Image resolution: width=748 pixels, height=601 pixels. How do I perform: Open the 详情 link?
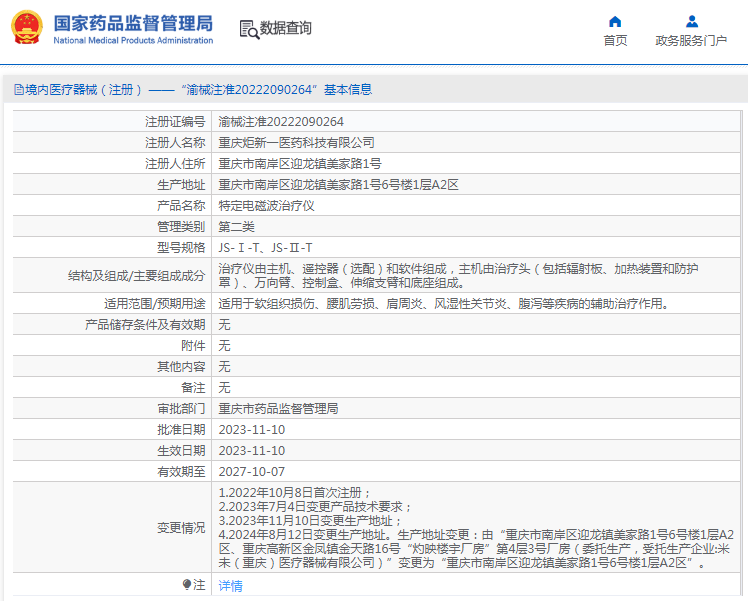pyautogui.click(x=230, y=585)
